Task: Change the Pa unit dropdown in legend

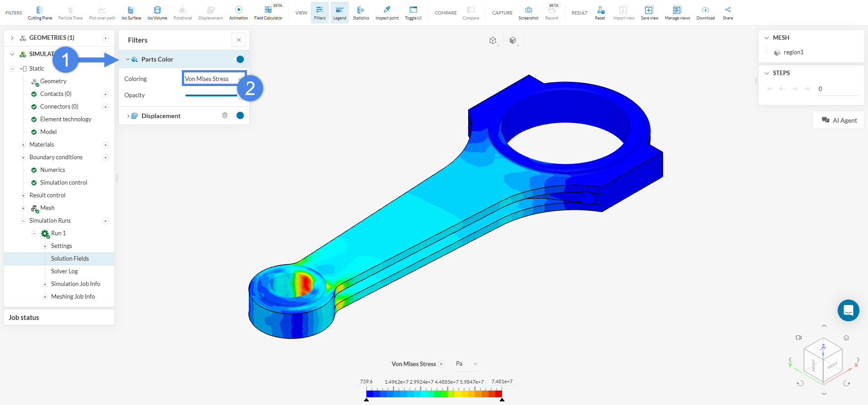Action: tap(466, 364)
